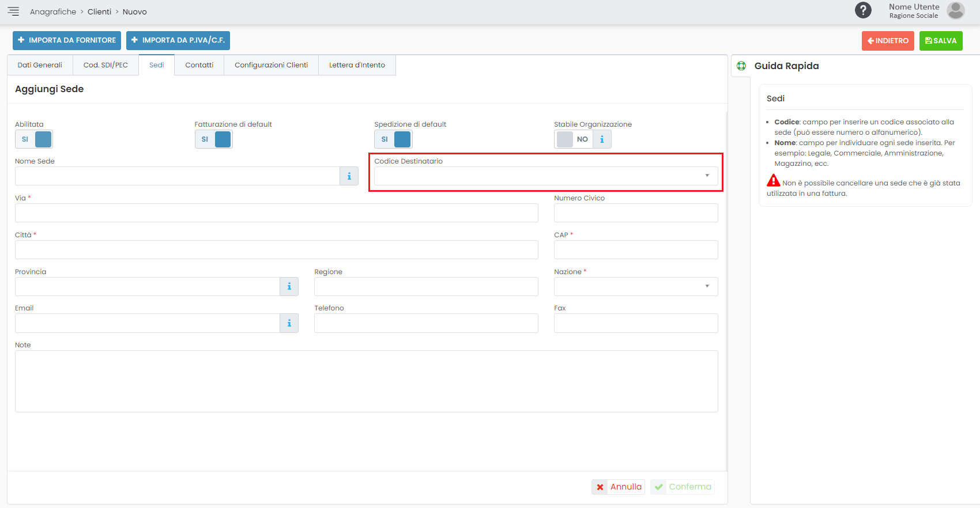Click the Aggiungi Sede heading
980x508 pixels.
coord(50,89)
